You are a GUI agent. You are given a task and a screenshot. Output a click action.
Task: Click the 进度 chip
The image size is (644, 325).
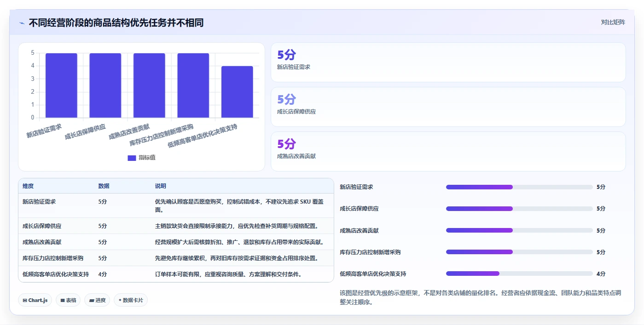97,300
